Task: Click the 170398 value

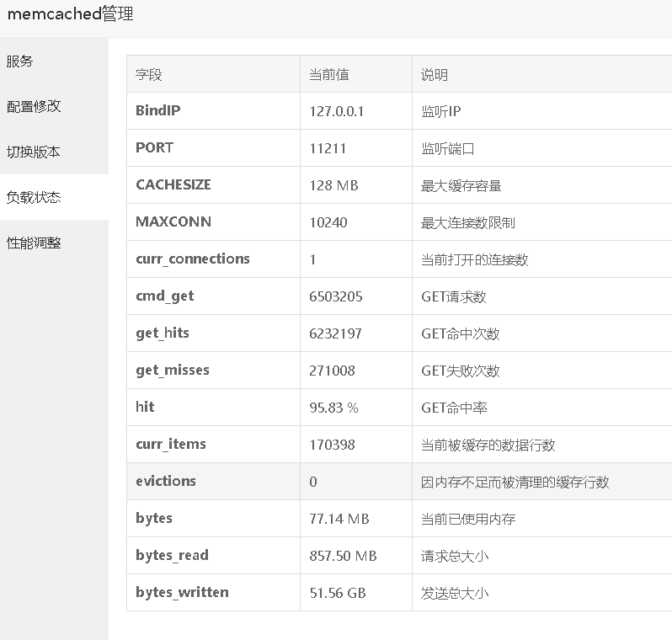Action: [x=332, y=445]
